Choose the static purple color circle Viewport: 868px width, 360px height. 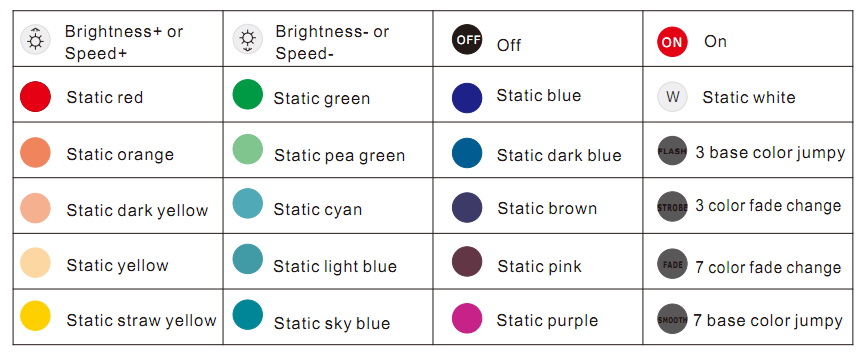tap(467, 318)
